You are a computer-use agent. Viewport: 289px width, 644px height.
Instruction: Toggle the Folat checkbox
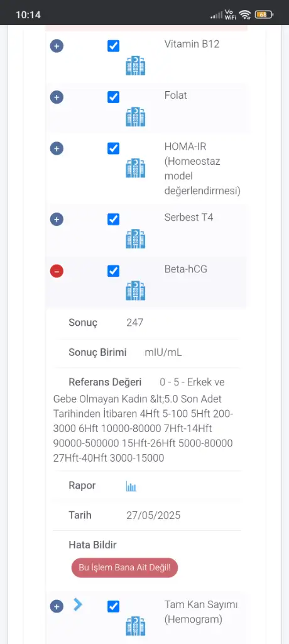coord(113,97)
